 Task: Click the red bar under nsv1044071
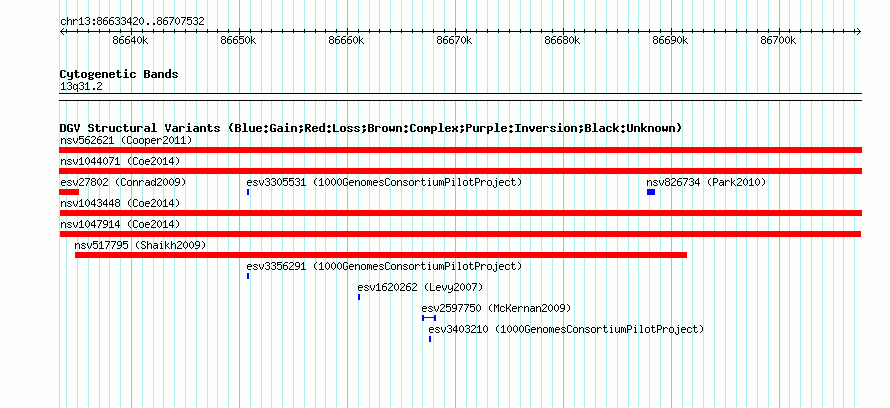(x=460, y=171)
